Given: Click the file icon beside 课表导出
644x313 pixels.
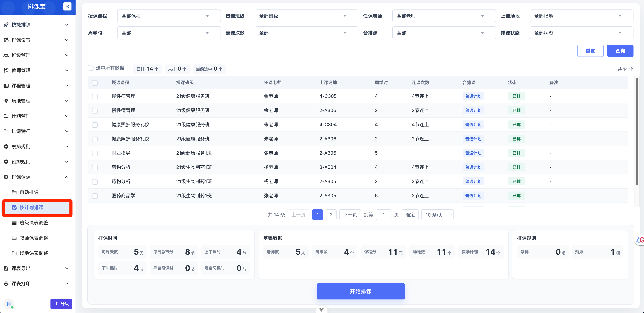Looking at the screenshot, I should [x=6, y=269].
